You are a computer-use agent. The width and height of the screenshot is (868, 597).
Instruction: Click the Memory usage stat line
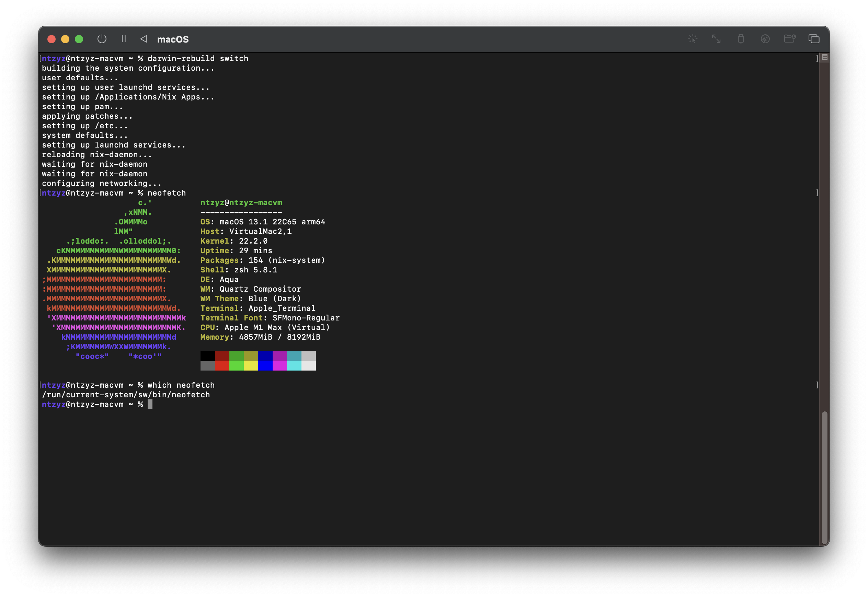coord(260,337)
